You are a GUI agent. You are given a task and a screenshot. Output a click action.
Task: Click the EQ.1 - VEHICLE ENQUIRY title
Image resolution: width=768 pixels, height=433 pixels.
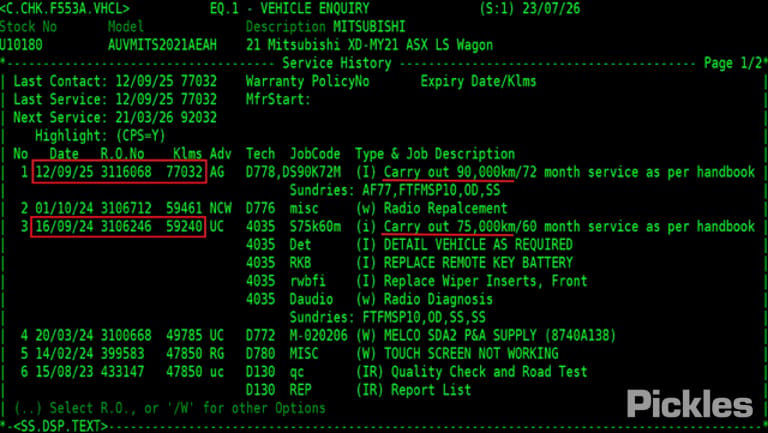[x=289, y=8]
